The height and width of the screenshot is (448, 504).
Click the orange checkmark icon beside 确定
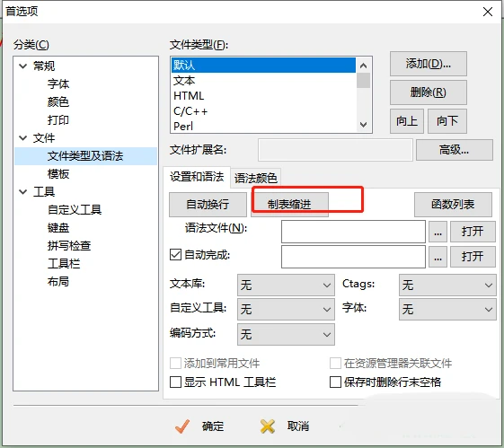[182, 426]
